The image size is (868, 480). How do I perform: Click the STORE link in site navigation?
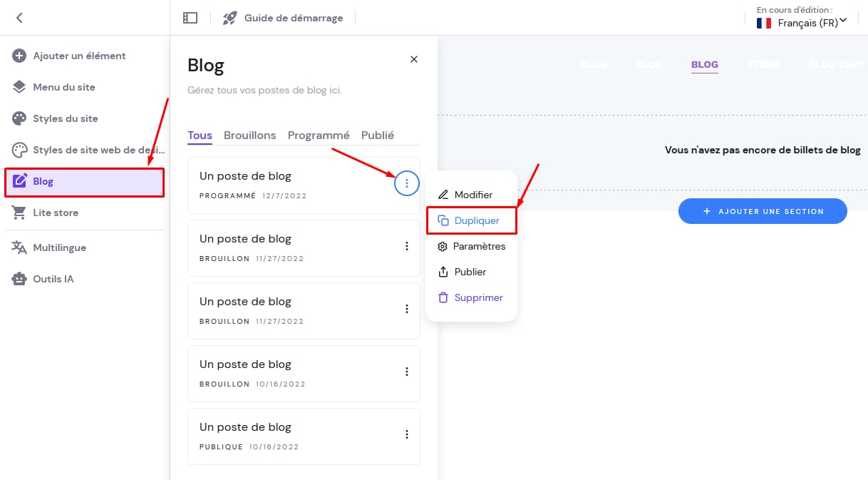[763, 64]
